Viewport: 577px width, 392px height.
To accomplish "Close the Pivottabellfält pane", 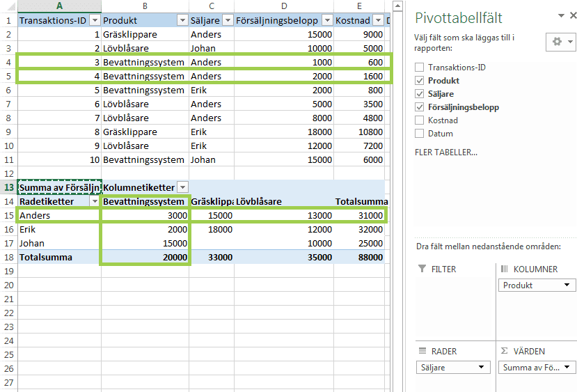I will [573, 15].
